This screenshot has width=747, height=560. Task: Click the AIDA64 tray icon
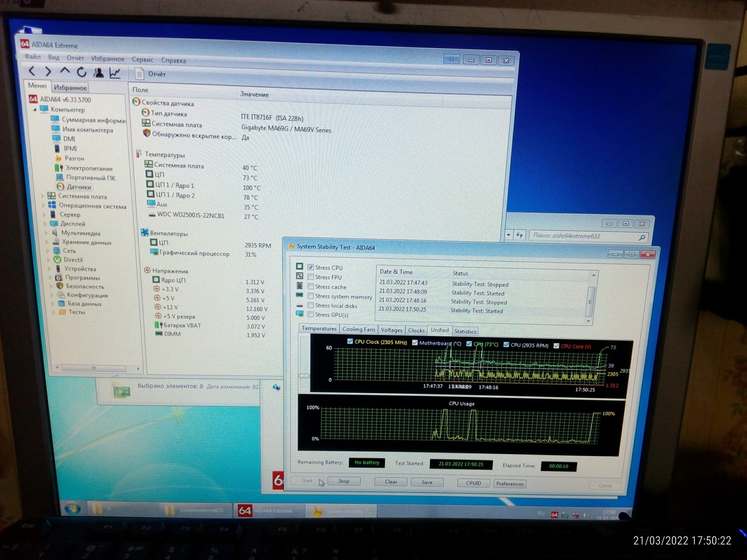click(x=554, y=514)
